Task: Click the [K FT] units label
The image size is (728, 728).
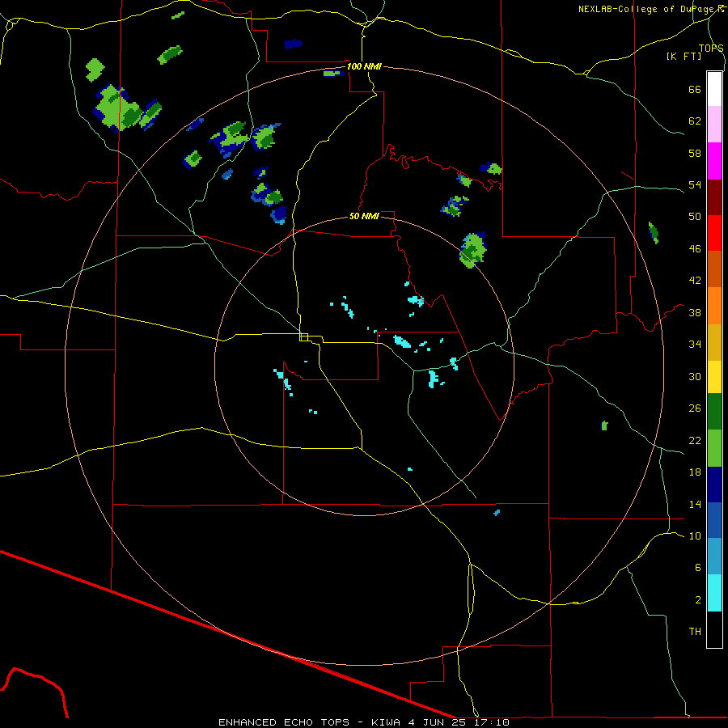Action: coord(684,56)
